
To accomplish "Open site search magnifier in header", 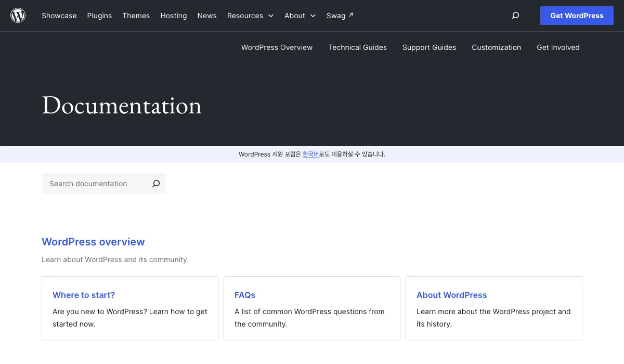I will 515,16.
